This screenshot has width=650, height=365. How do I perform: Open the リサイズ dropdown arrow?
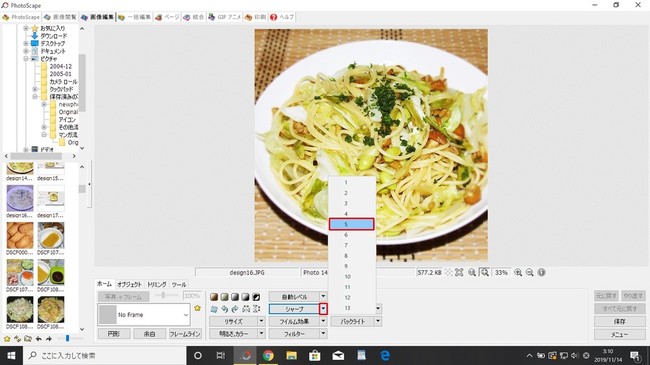(262, 321)
